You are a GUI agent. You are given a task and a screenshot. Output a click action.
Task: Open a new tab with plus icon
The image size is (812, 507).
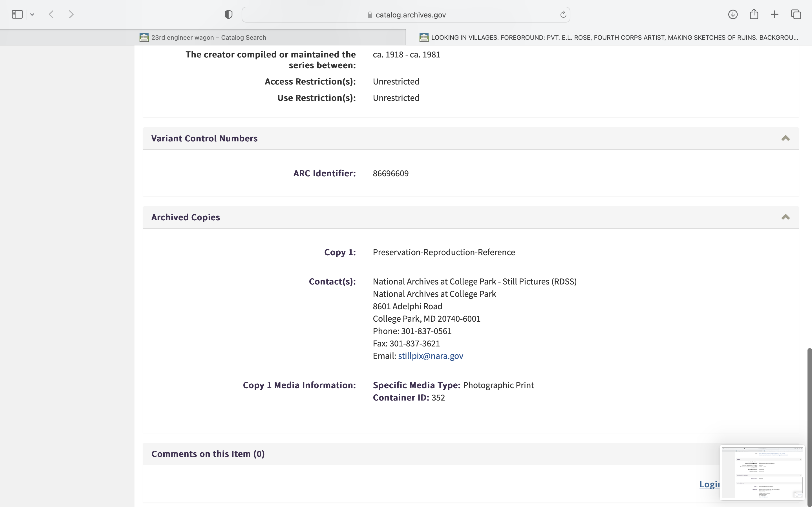(x=775, y=14)
